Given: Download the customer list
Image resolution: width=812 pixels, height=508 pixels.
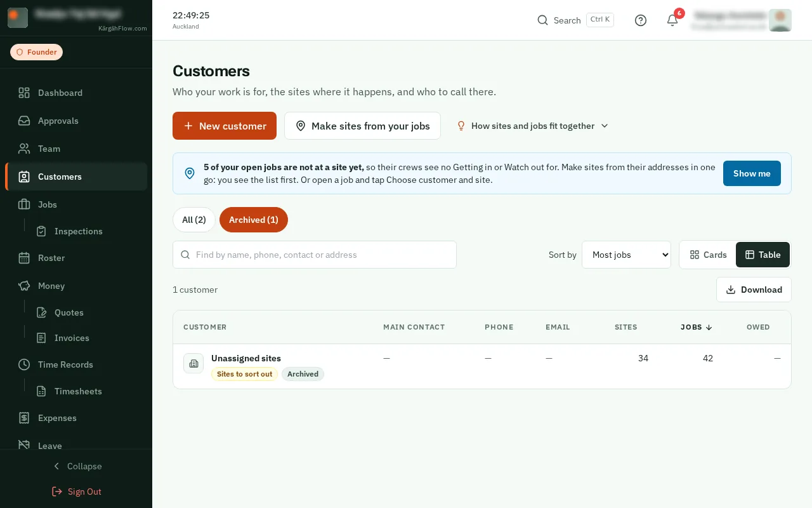Looking at the screenshot, I should (754, 290).
